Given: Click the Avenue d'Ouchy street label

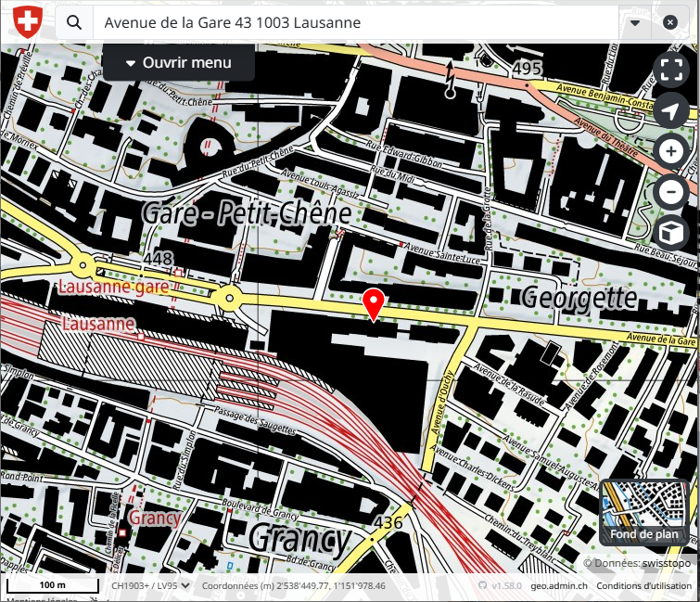Looking at the screenshot, I should [x=441, y=403].
